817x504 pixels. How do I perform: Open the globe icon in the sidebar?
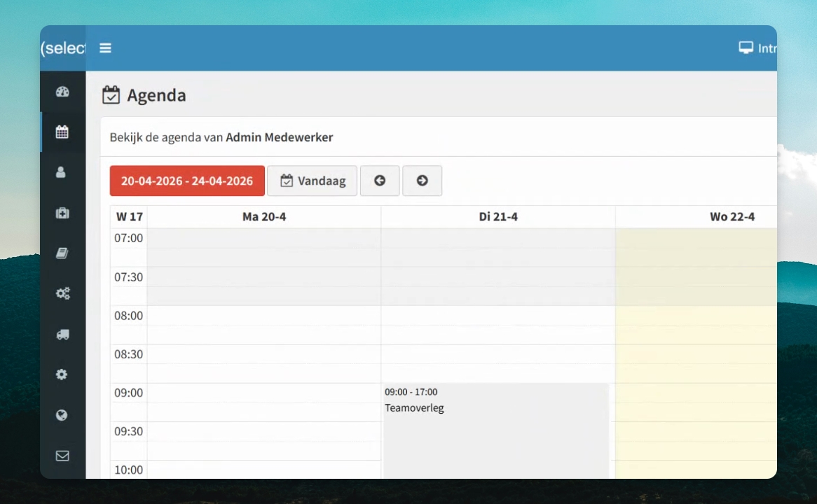pyautogui.click(x=62, y=415)
